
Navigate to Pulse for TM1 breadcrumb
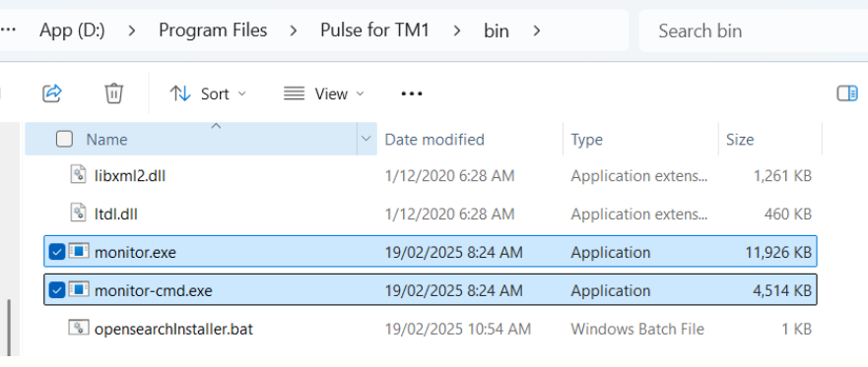tap(374, 31)
